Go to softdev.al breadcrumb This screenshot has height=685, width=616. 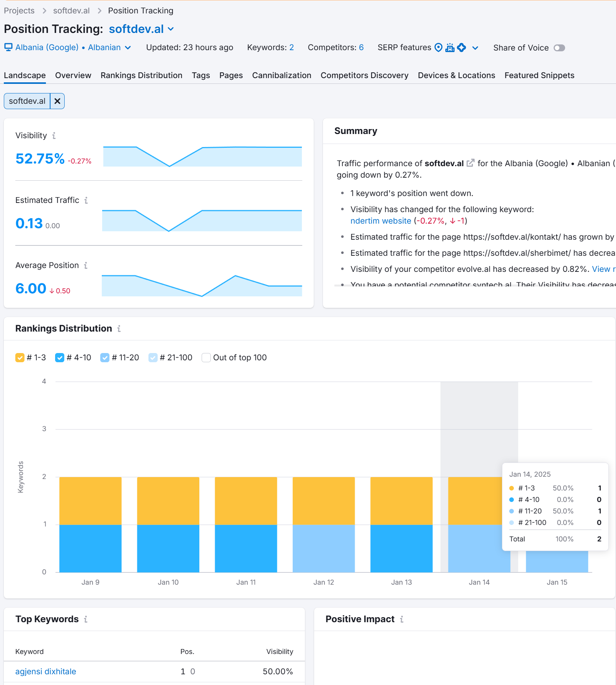pos(72,11)
